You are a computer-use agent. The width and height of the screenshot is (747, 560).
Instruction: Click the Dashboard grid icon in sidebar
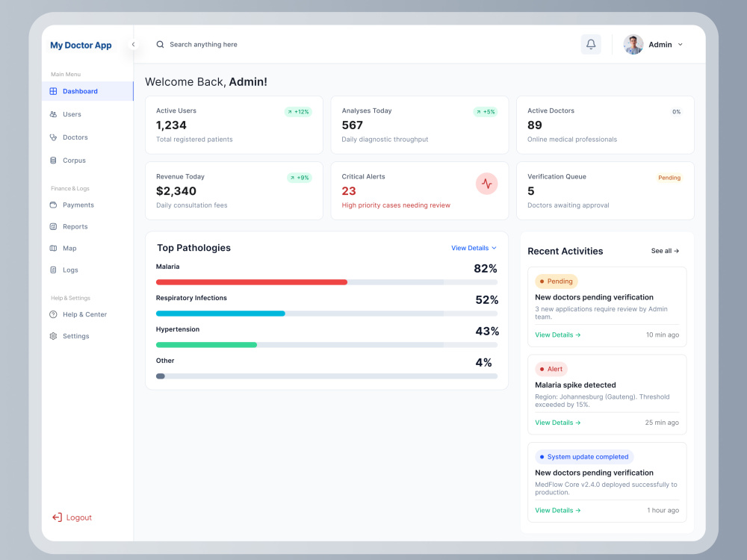(53, 91)
